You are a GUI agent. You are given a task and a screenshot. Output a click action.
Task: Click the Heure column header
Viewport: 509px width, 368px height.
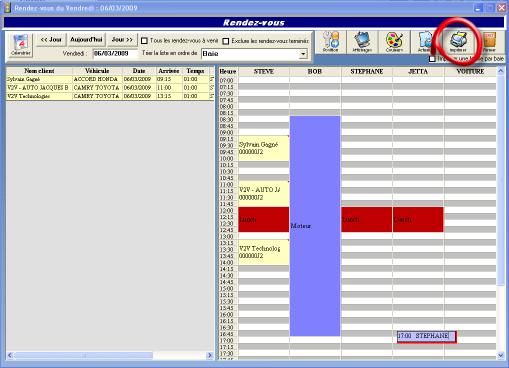coord(228,71)
